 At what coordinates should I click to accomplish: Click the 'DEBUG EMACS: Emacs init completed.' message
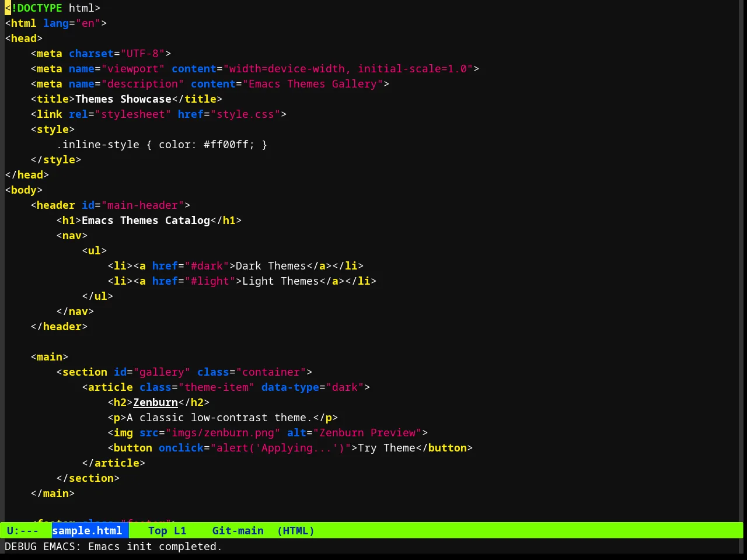click(113, 547)
